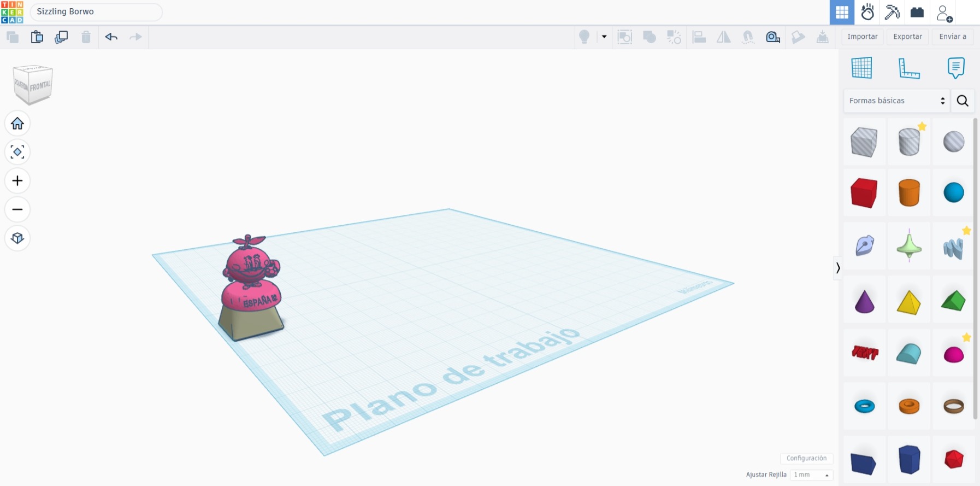Click the Paste toolbar icon
The height and width of the screenshot is (486, 980).
click(x=37, y=37)
